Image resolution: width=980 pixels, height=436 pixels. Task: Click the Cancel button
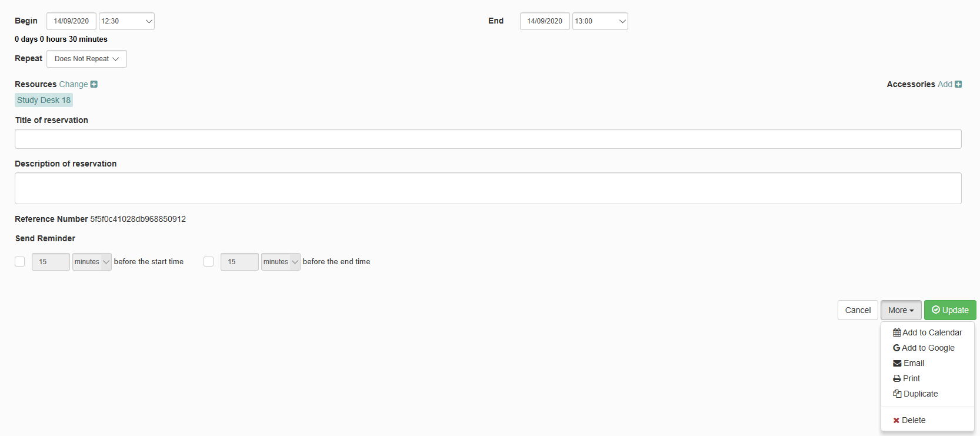[x=858, y=310]
